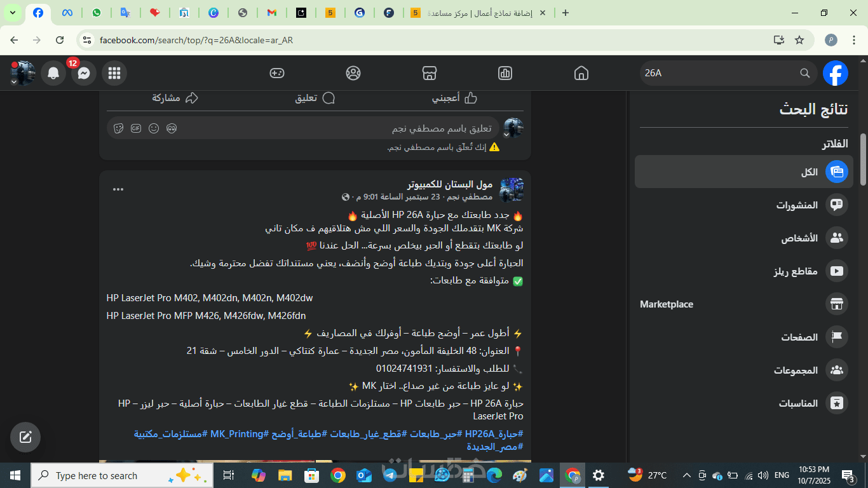Open the avatar sticker icon in comment box
Viewport: 868px width, 488px height.
(172, 128)
